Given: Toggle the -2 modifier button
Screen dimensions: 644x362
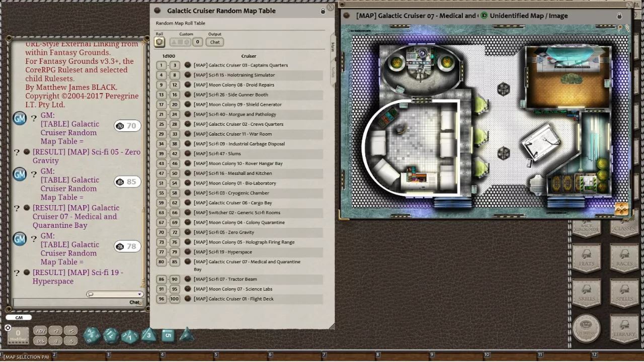Looking at the screenshot, I should click(x=56, y=340).
